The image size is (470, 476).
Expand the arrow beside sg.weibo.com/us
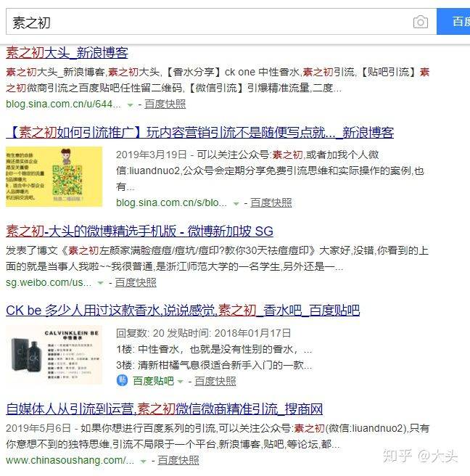100,283
